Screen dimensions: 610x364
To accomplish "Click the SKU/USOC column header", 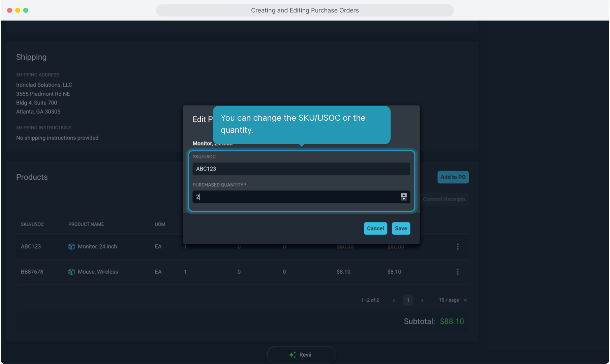I will coord(32,224).
